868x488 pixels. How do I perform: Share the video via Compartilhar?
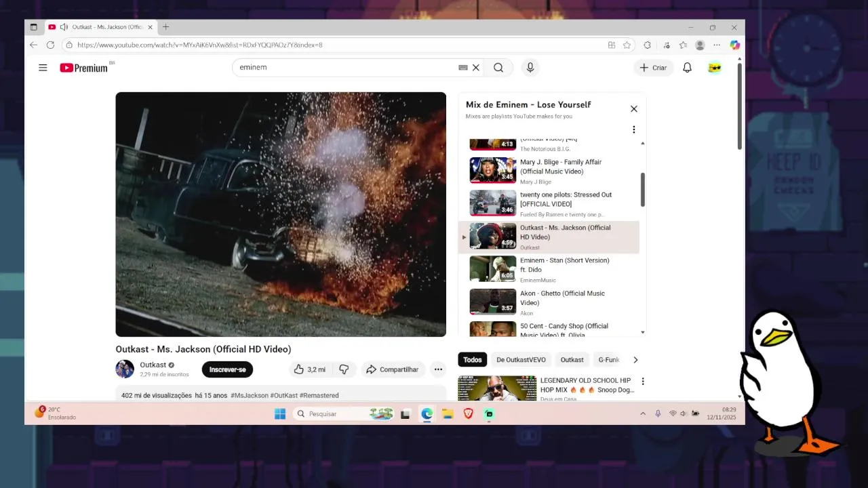[393, 369]
